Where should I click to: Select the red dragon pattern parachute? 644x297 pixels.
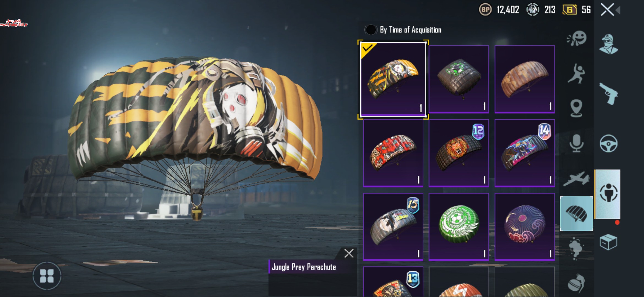coord(393,153)
